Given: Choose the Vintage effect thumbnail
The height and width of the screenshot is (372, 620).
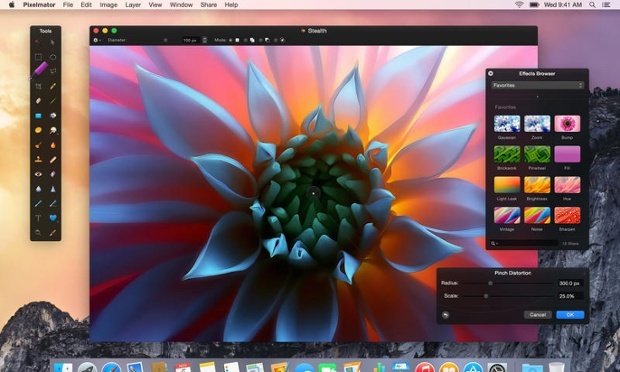Looking at the screenshot, I should coord(507,215).
